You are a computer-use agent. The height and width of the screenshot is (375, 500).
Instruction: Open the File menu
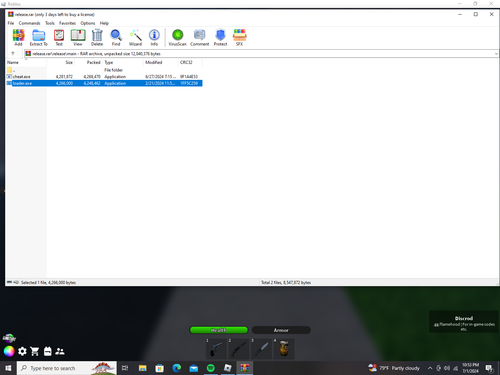[x=11, y=23]
